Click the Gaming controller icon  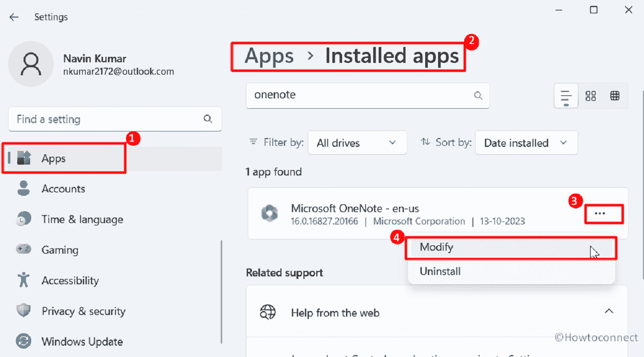(24, 249)
